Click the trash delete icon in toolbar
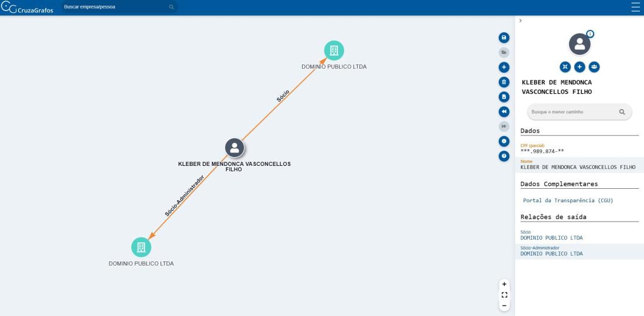644x316 pixels. (x=503, y=82)
